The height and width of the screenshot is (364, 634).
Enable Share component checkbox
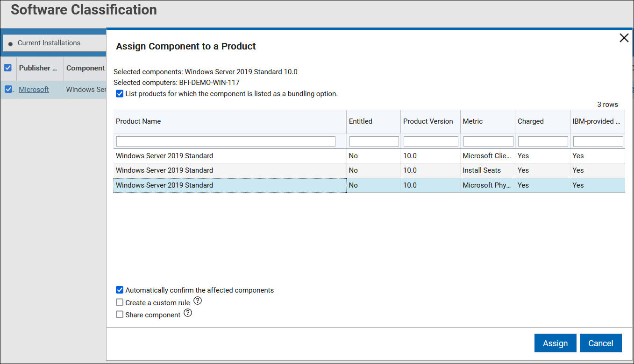tap(120, 315)
